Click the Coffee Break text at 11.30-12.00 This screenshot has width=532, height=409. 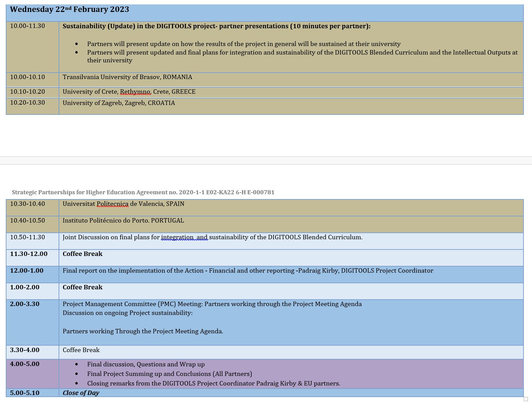point(82,254)
